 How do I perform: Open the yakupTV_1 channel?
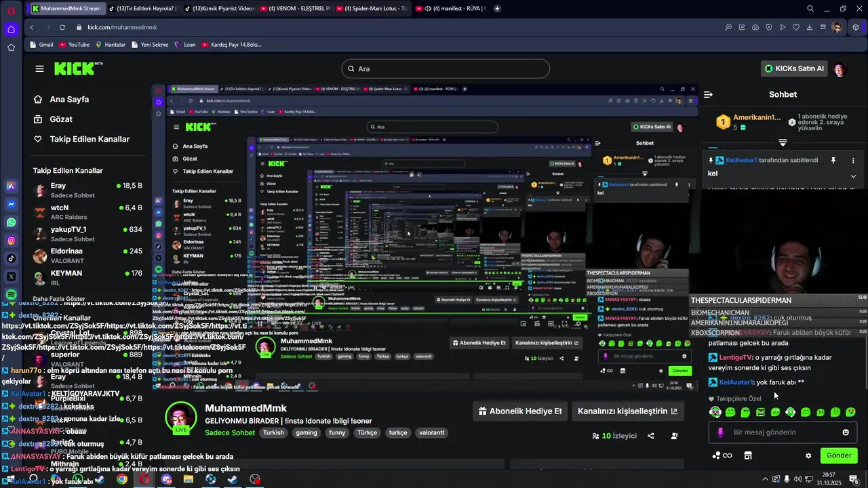pyautogui.click(x=88, y=234)
